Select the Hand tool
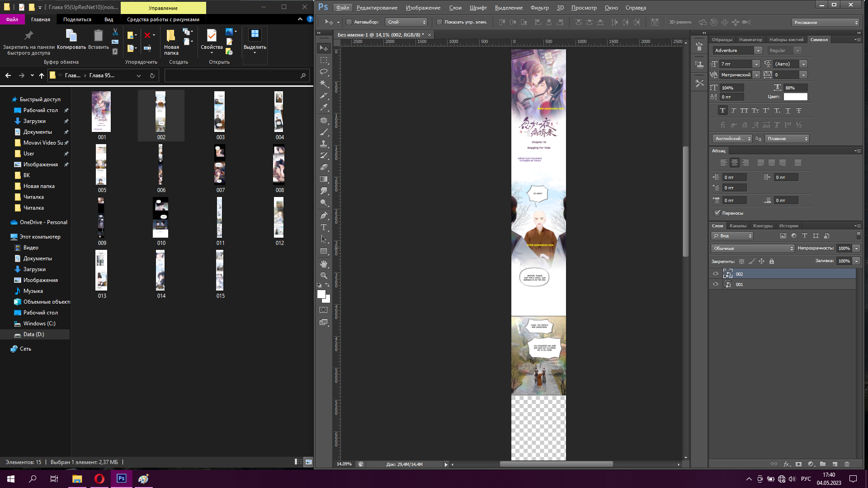The height and width of the screenshot is (488, 868). [324, 264]
